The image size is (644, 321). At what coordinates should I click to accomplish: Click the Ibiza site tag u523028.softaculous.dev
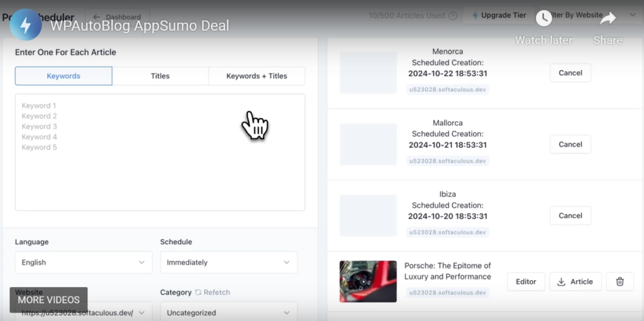coord(448,232)
